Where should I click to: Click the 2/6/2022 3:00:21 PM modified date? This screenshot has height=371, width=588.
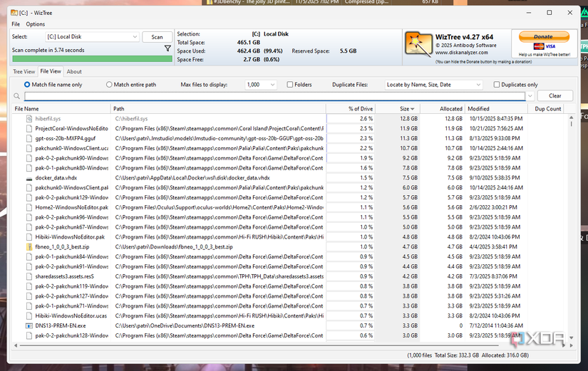493,207
